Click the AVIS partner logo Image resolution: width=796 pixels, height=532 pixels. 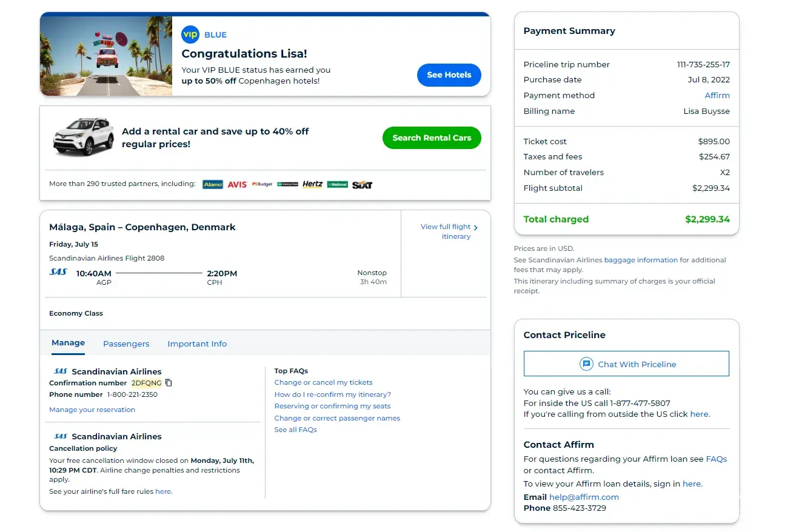tap(237, 184)
